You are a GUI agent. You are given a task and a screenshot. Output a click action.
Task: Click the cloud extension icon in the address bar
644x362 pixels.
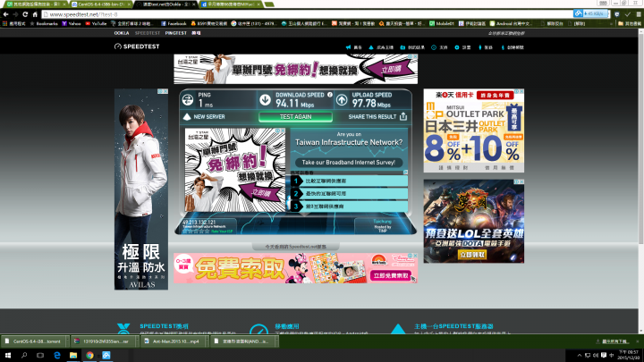[x=578, y=13]
